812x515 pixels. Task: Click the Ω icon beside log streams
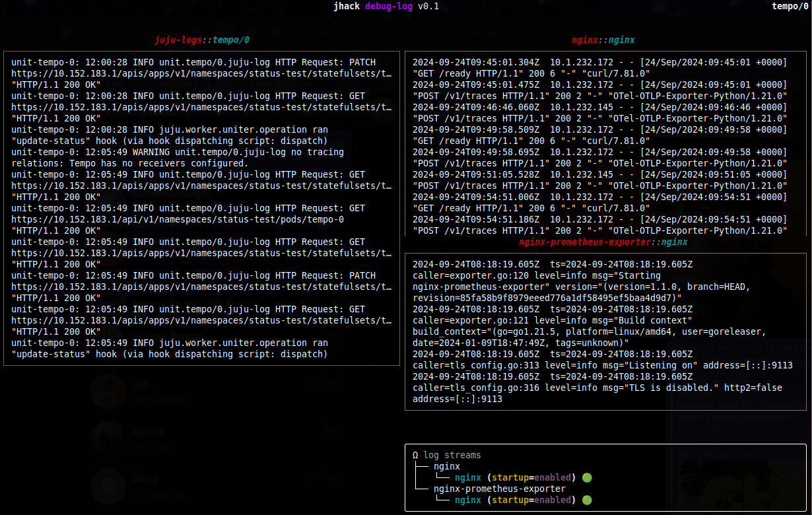click(415, 455)
